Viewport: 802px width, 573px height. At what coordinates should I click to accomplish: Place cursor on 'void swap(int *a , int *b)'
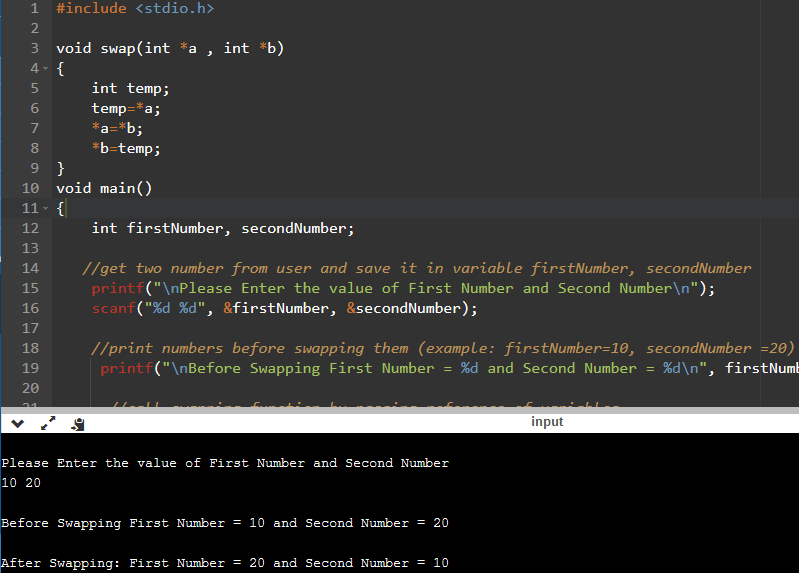pyautogui.click(x=170, y=48)
